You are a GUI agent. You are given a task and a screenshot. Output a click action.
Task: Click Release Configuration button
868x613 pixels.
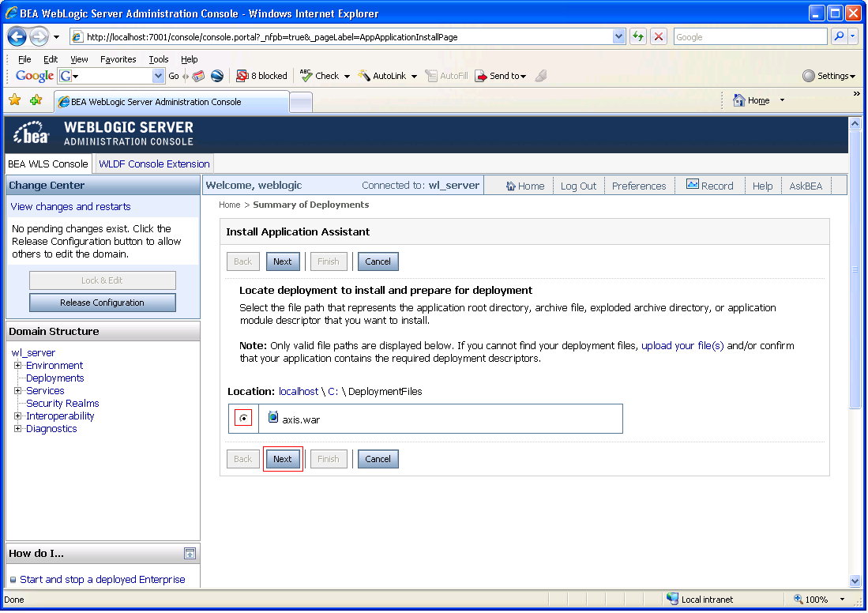103,303
